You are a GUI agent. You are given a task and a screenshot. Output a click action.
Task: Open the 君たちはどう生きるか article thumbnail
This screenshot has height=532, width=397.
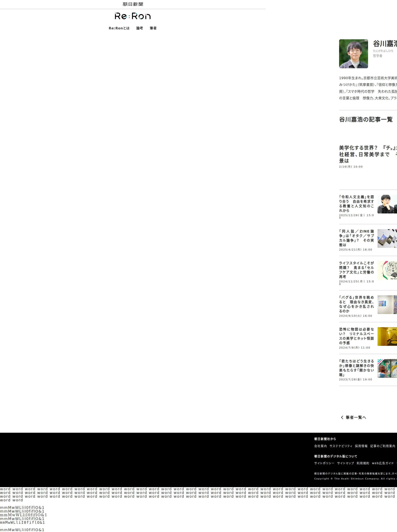click(x=387, y=368)
